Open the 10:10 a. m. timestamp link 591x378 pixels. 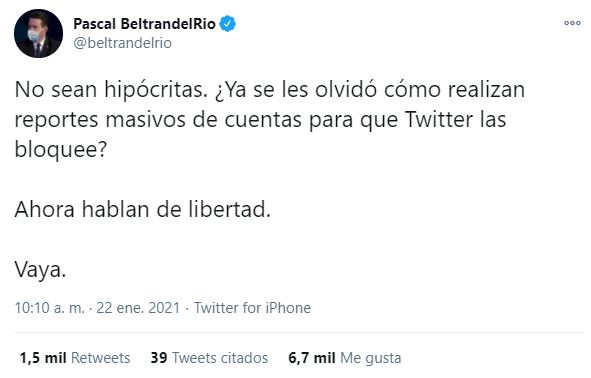(50, 308)
